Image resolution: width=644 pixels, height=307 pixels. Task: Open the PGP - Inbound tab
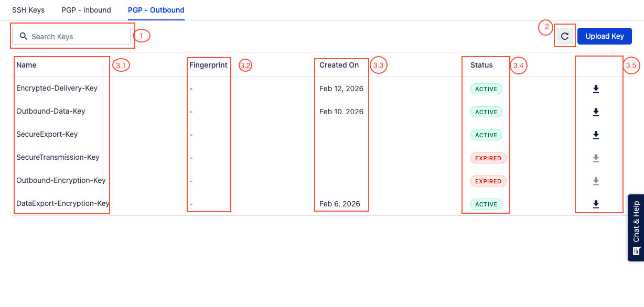86,10
